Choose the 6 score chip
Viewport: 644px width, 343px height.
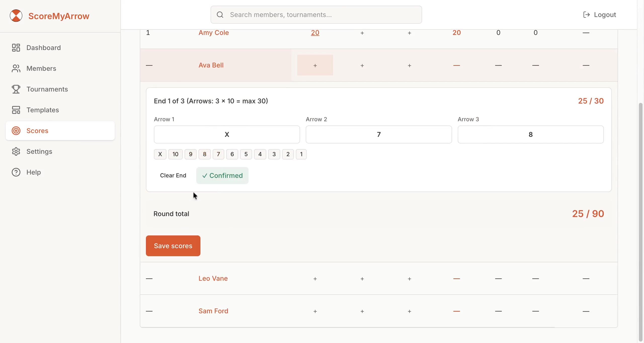click(x=232, y=154)
